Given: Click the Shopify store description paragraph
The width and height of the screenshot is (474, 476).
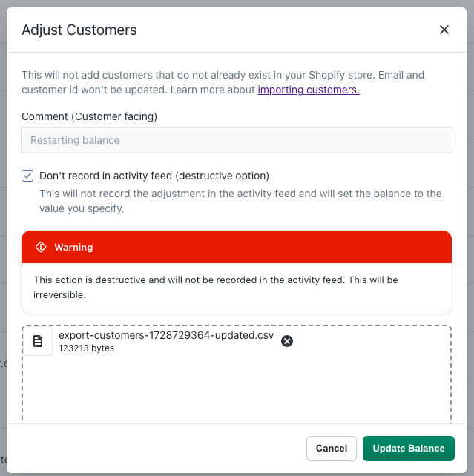Looking at the screenshot, I should click(223, 82).
